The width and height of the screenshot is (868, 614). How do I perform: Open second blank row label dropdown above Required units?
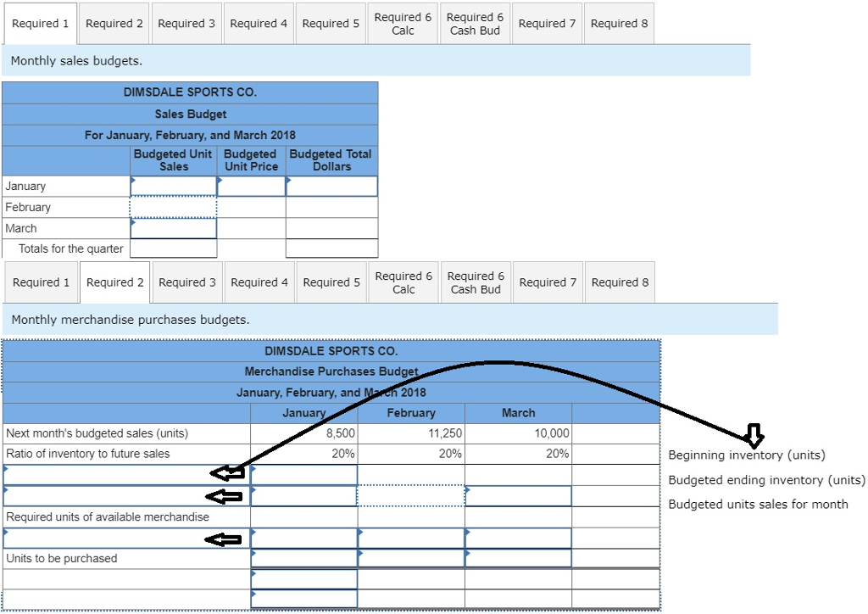(126, 496)
